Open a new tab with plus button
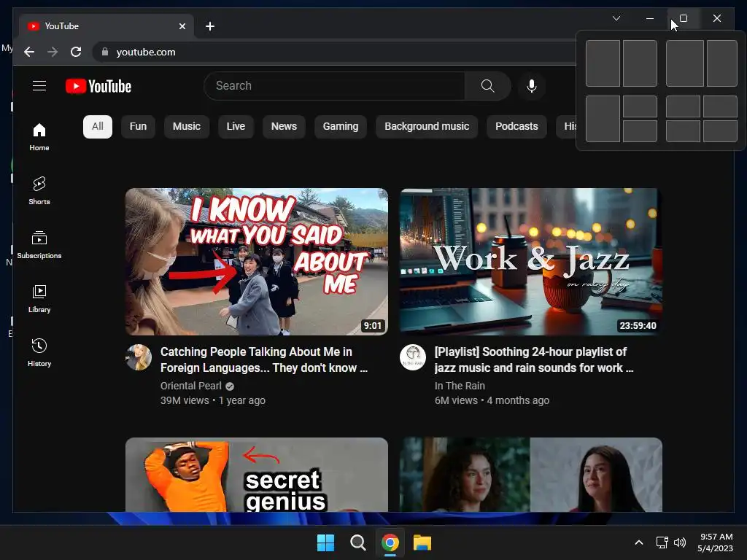Image resolution: width=747 pixels, height=560 pixels. (210, 26)
